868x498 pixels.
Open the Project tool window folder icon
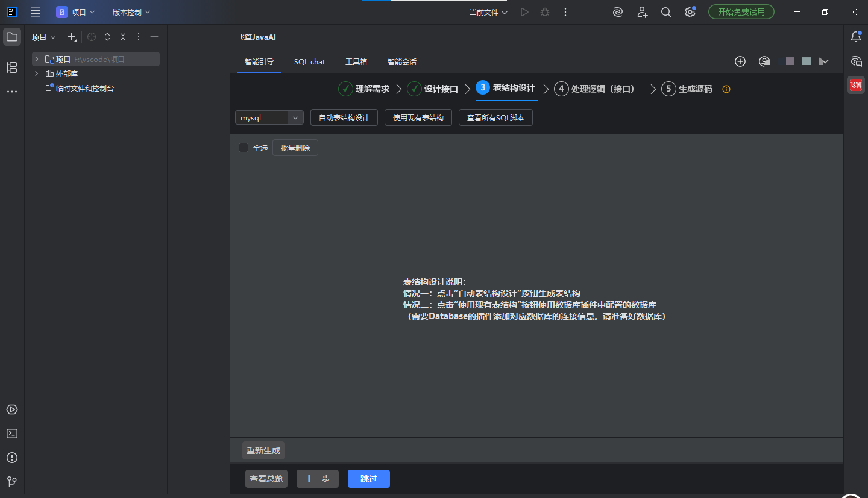click(x=11, y=37)
